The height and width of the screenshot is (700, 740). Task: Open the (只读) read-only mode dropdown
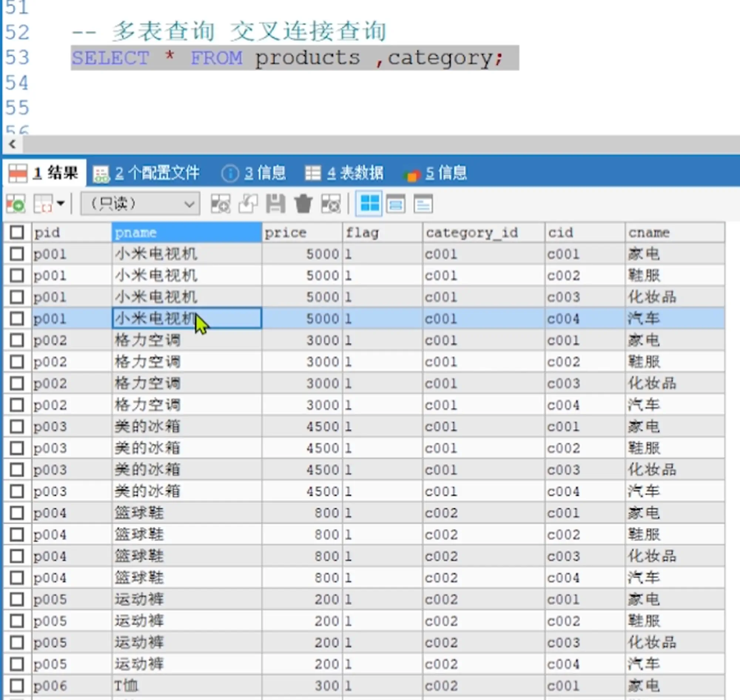(140, 204)
